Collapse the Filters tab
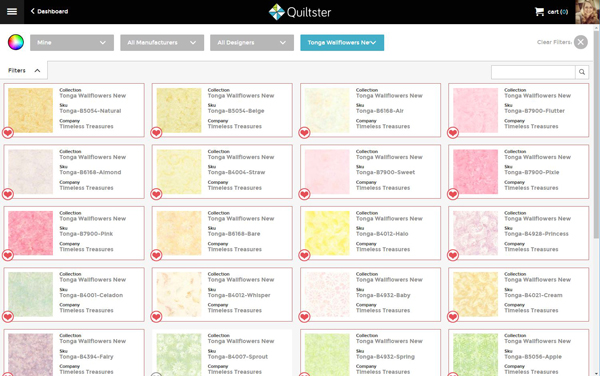This screenshot has height=376, width=600. pos(24,70)
